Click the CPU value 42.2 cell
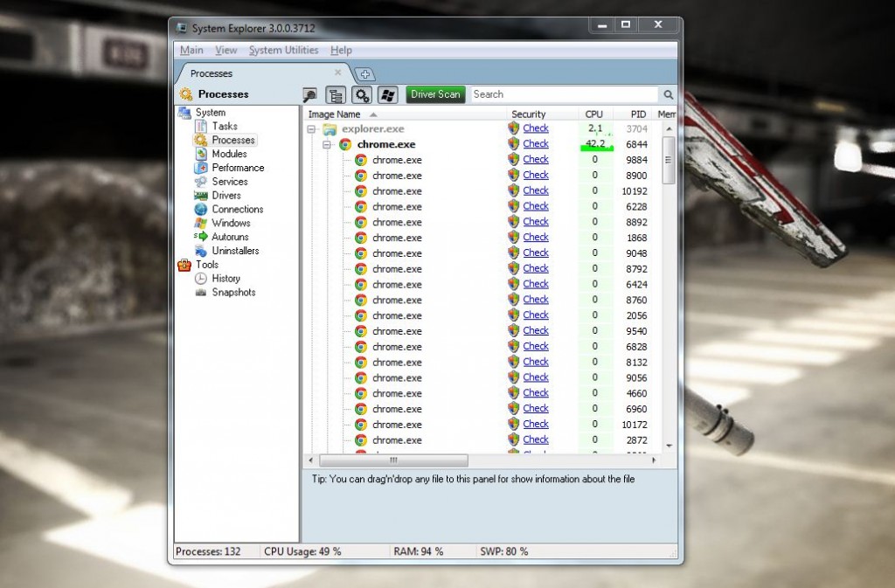This screenshot has width=895, height=588. coord(596,143)
